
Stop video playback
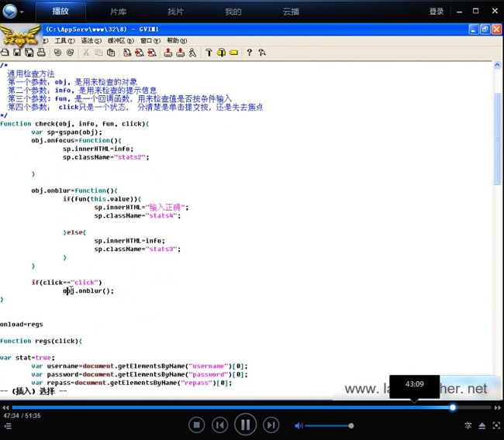pyautogui.click(x=197, y=425)
